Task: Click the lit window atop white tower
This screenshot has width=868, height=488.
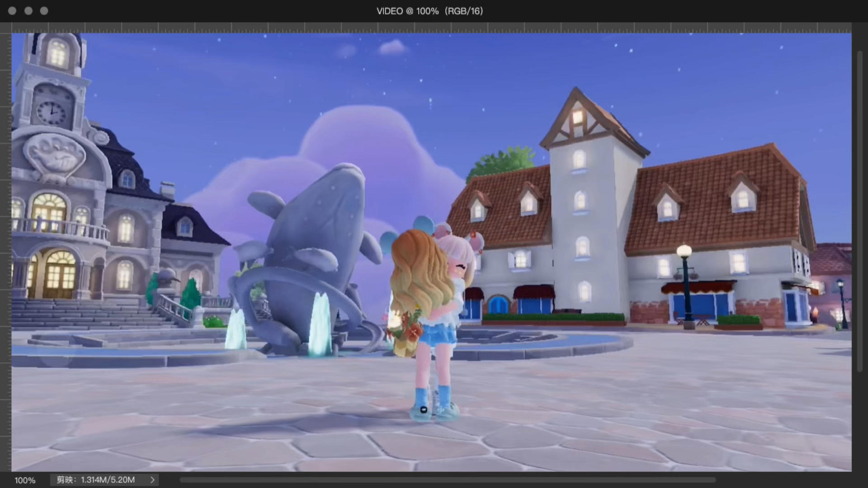Action: 577,117
